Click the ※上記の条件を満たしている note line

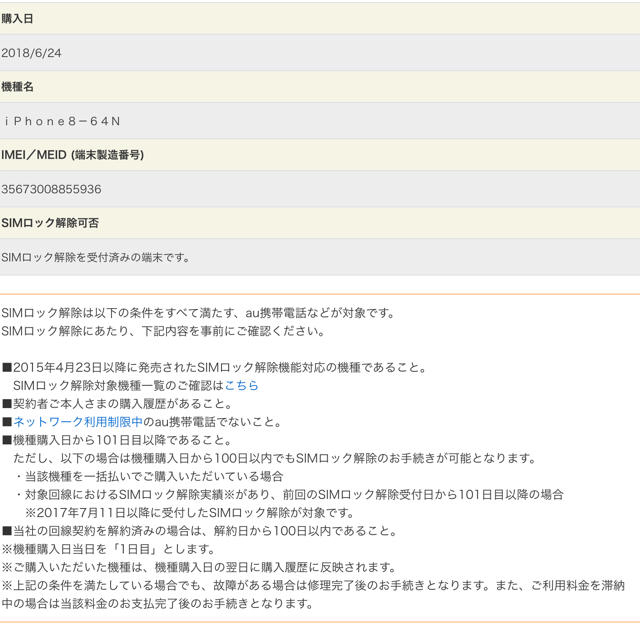click(313, 585)
